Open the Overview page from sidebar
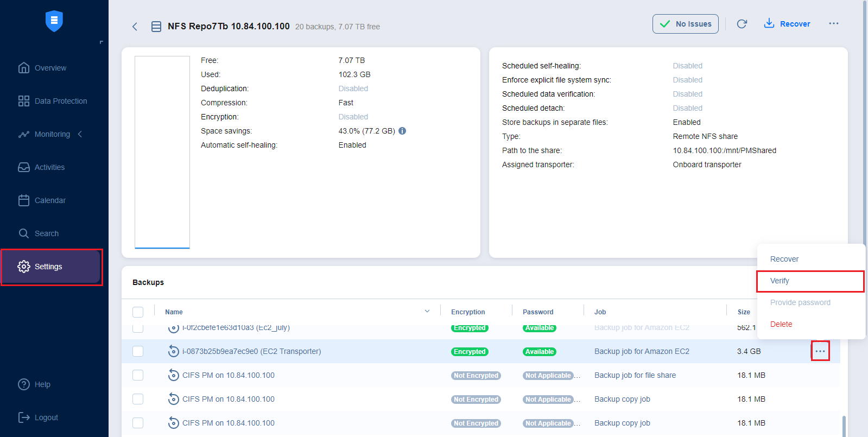The image size is (868, 437). pos(50,68)
